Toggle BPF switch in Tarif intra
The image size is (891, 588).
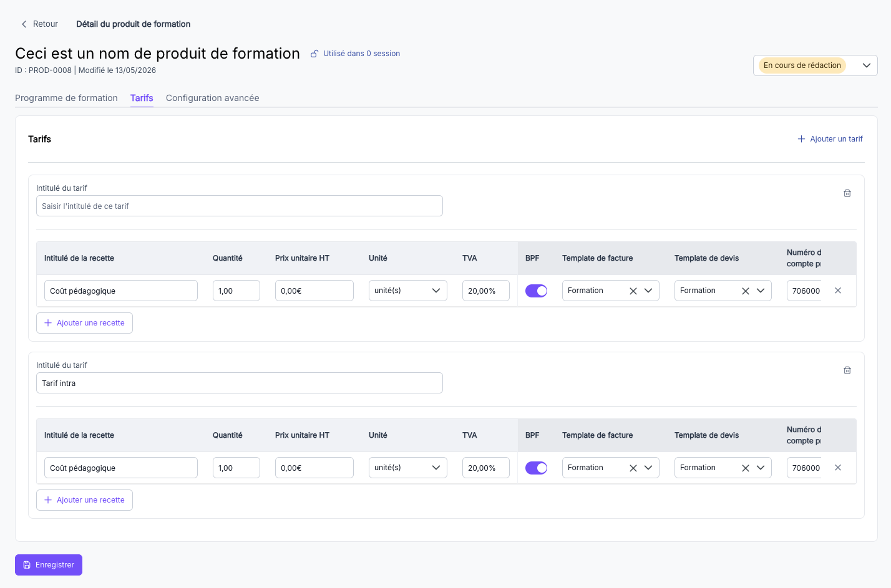(x=536, y=468)
